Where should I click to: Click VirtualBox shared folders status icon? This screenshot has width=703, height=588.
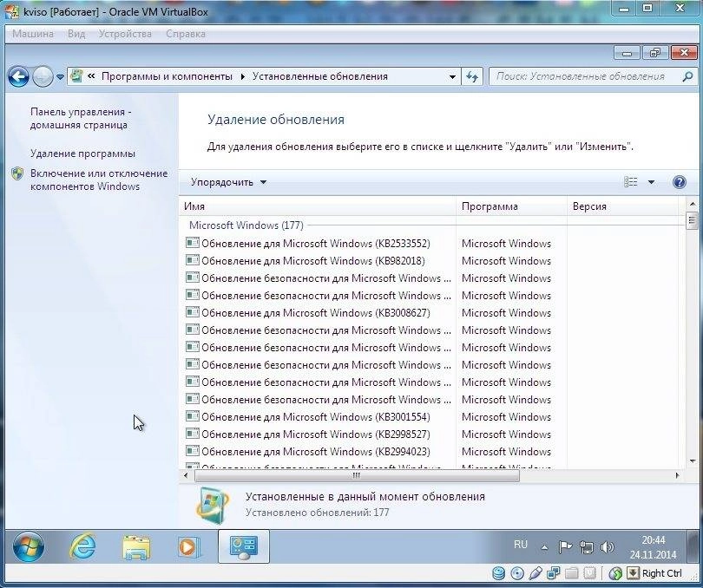[x=572, y=573]
